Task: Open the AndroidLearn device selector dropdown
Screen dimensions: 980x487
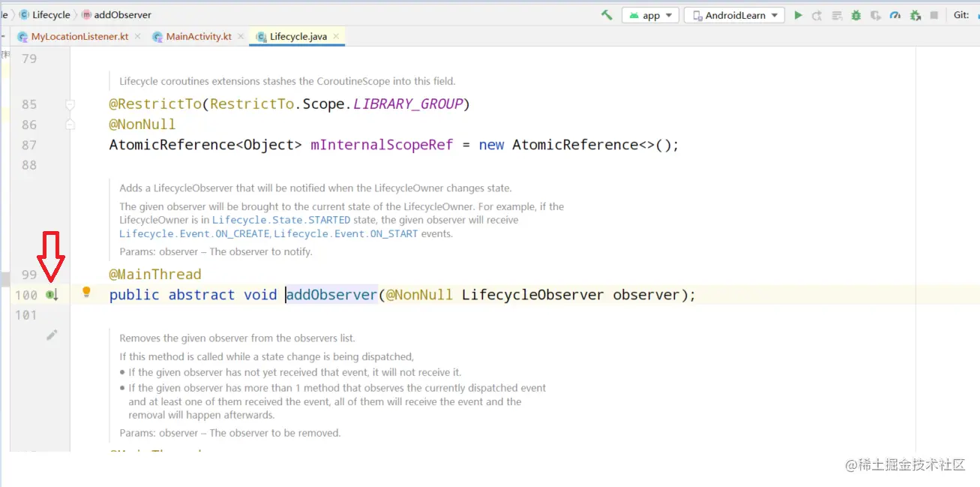Action: tap(734, 15)
